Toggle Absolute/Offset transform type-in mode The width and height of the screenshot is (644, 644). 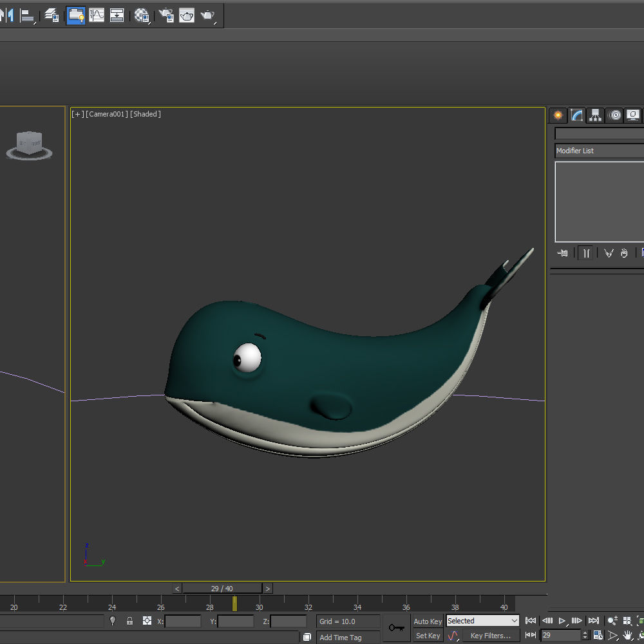coord(147,621)
